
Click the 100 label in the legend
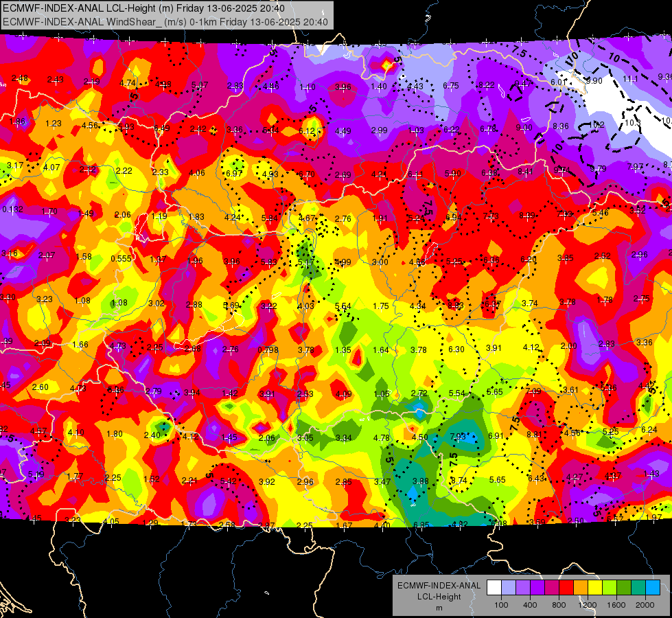point(501,605)
